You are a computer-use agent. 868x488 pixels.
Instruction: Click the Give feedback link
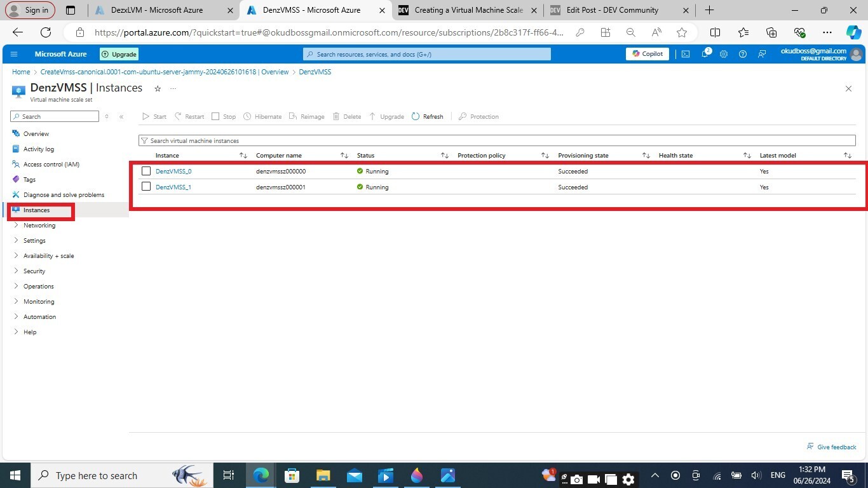831,447
